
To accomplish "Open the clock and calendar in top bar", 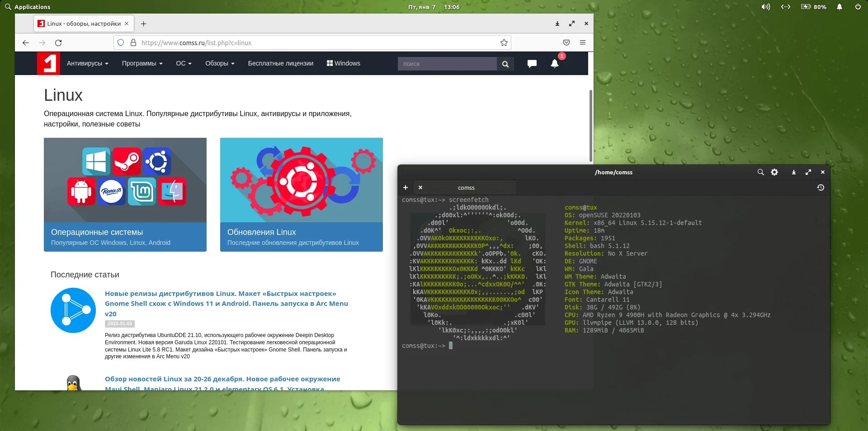I will pyautogui.click(x=434, y=7).
